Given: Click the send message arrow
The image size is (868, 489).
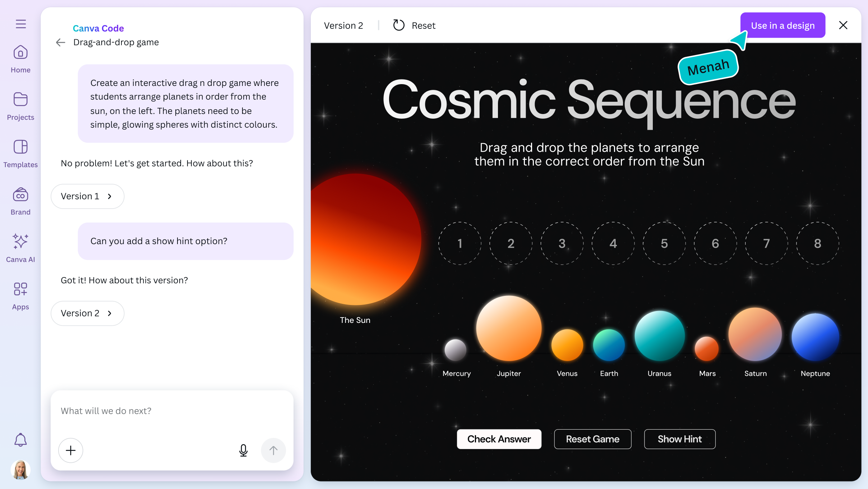Looking at the screenshot, I should [x=273, y=450].
